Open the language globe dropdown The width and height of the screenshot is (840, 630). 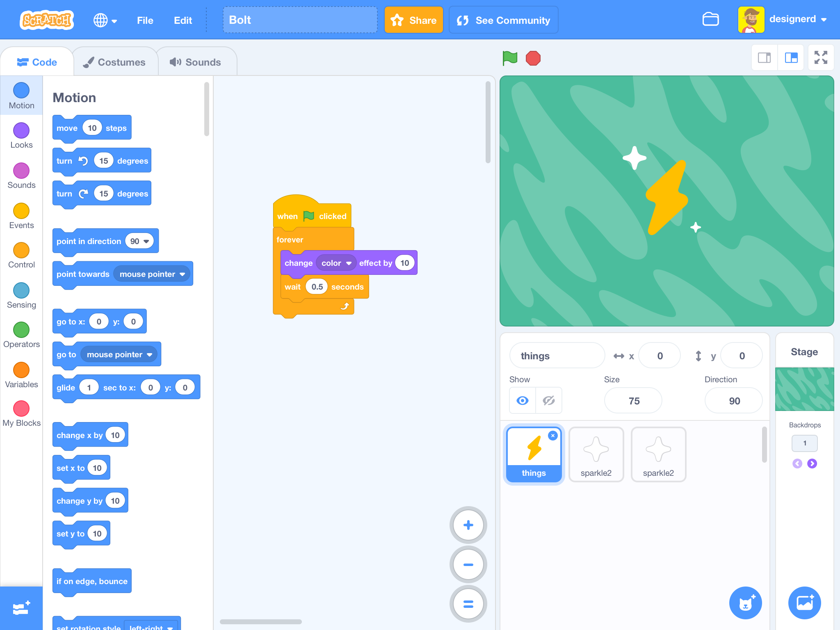105,20
